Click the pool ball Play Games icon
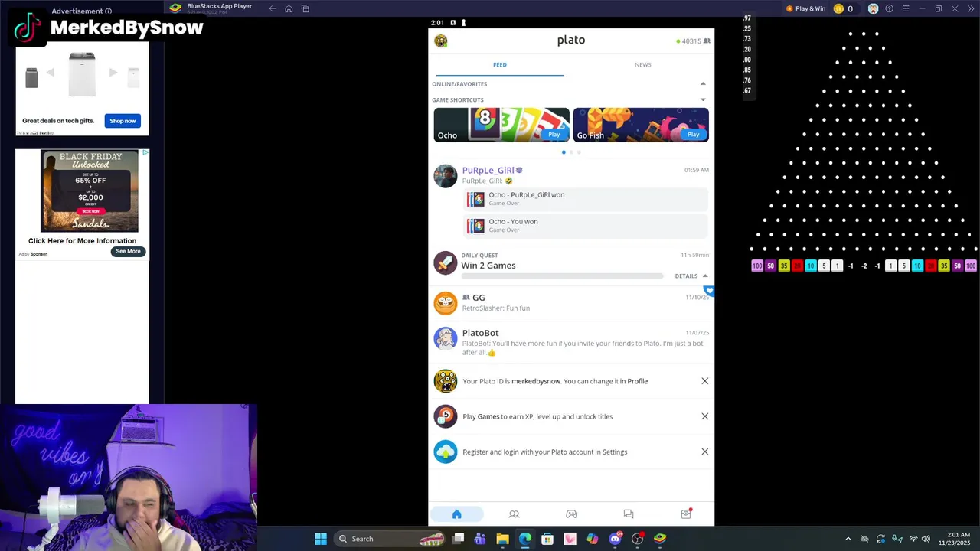980x551 pixels. [x=445, y=416]
